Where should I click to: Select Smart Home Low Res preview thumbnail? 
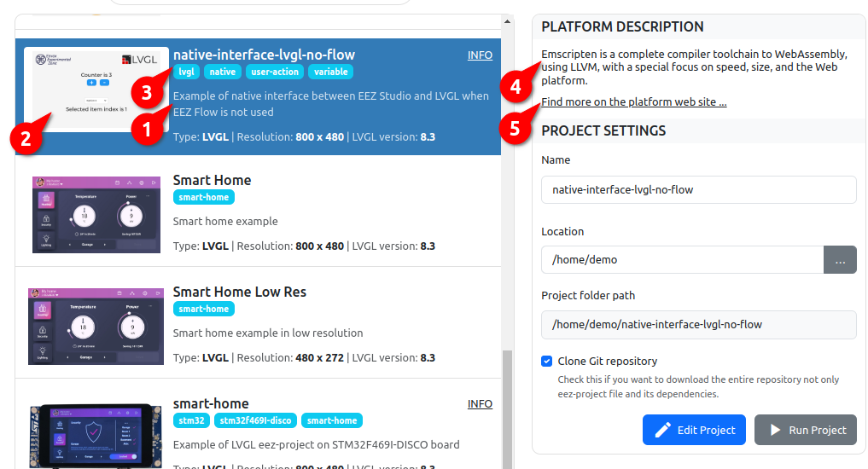(x=96, y=327)
